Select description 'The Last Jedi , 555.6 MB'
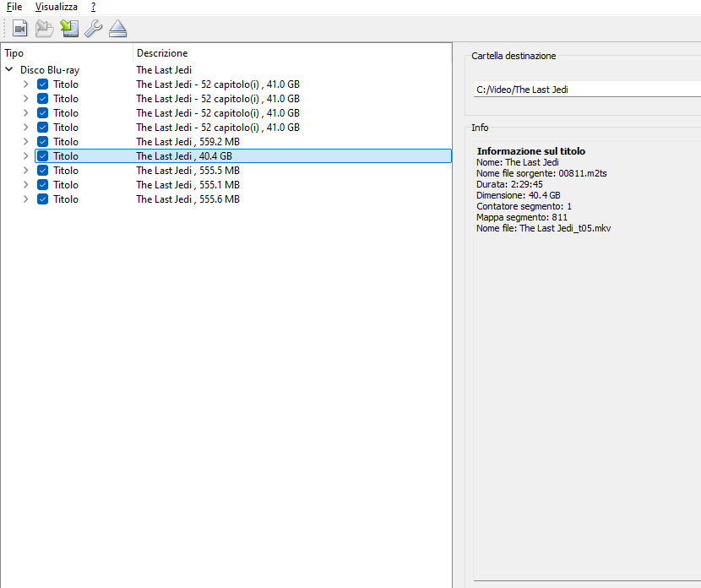This screenshot has height=588, width=701. (187, 199)
